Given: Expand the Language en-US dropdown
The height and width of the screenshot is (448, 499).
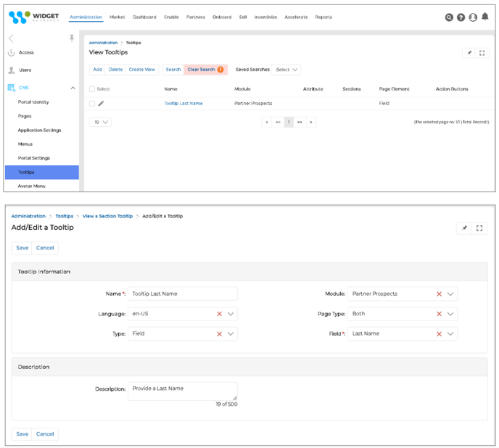Looking at the screenshot, I should click(x=231, y=314).
